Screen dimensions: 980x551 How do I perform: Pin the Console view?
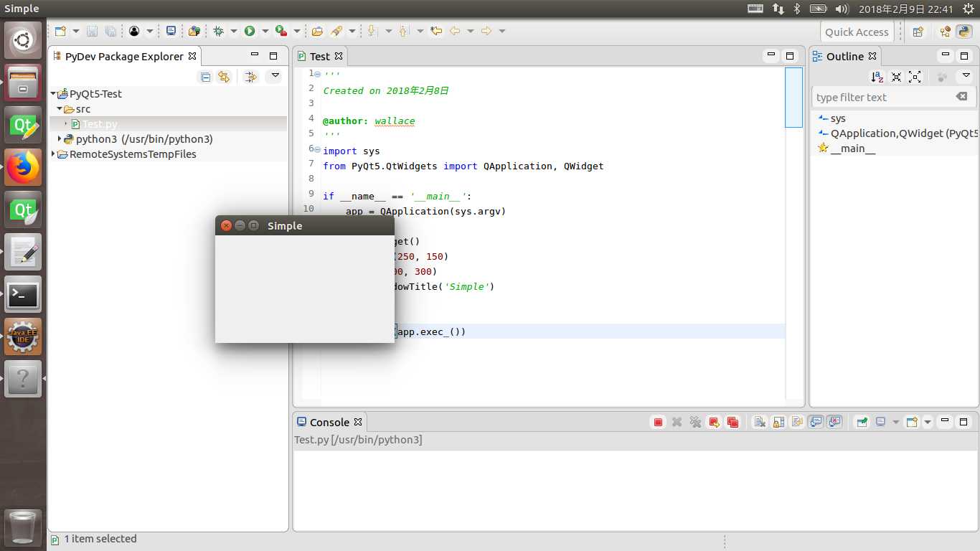pos(862,422)
